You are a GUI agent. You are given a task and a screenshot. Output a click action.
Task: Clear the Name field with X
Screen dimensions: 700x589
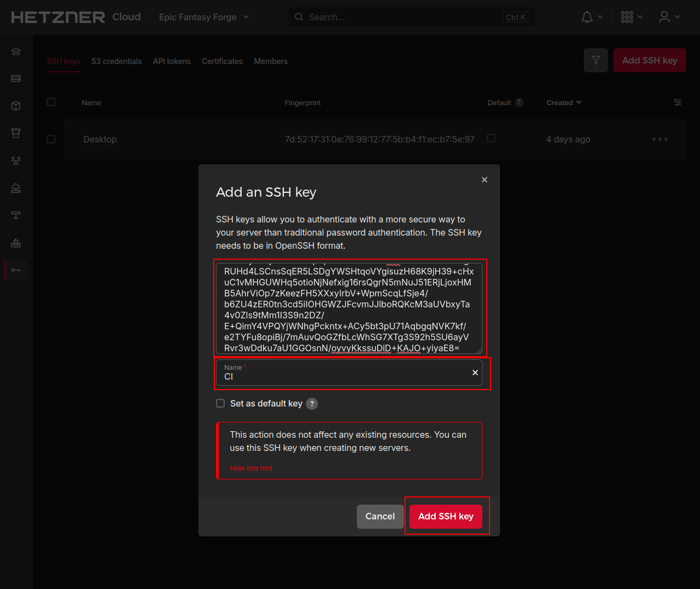(475, 373)
